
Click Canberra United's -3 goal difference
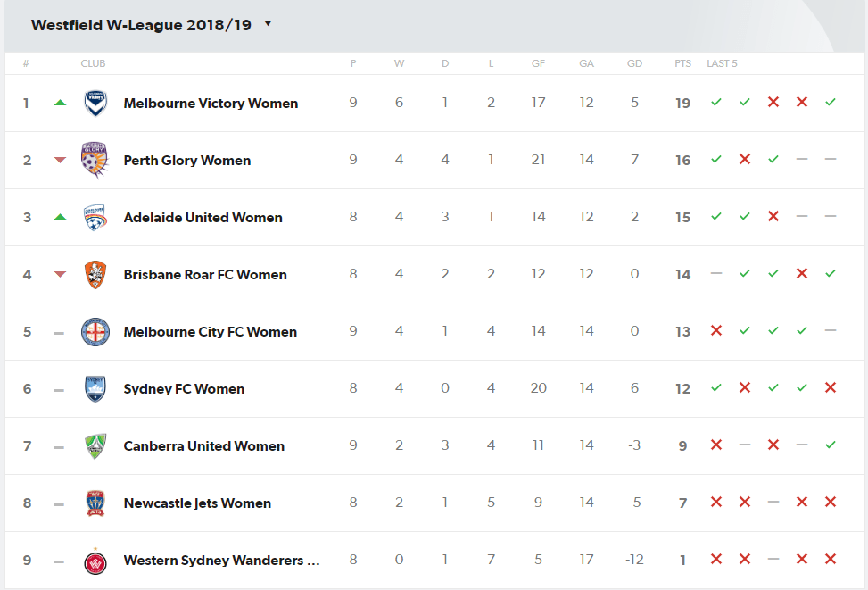(634, 445)
